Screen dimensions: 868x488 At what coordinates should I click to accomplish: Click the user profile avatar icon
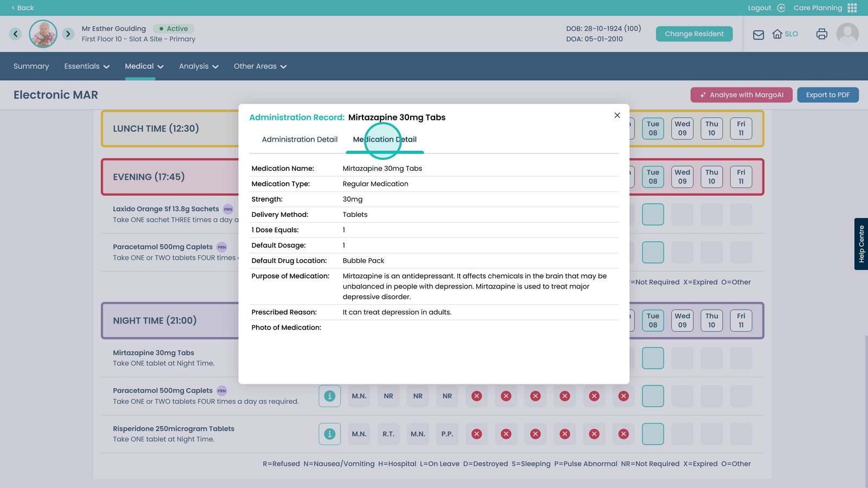point(847,34)
